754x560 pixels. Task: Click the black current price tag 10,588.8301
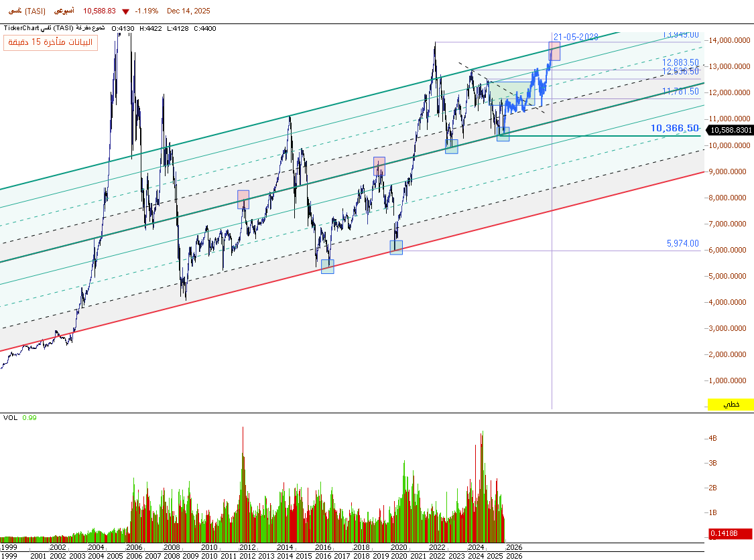(730, 130)
